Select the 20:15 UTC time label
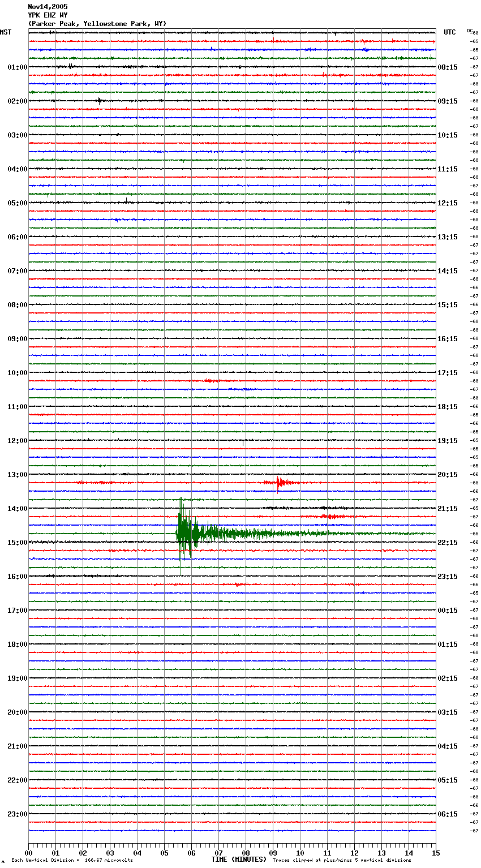Screen dimensions: 481x868 click(448, 475)
